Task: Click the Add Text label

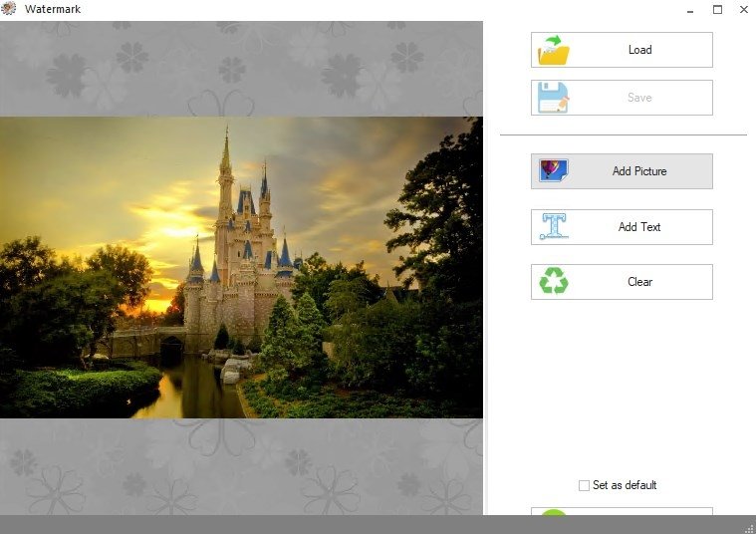Action: pos(639,227)
